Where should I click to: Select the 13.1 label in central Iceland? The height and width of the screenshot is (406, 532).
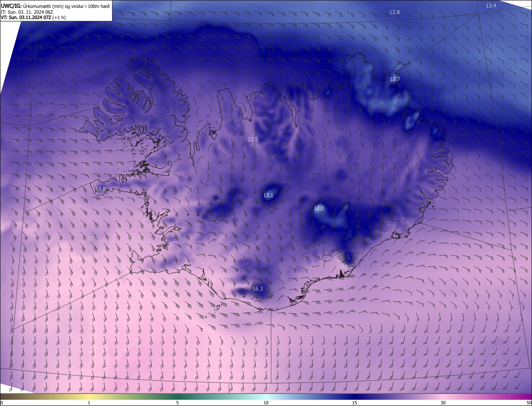coord(268,196)
